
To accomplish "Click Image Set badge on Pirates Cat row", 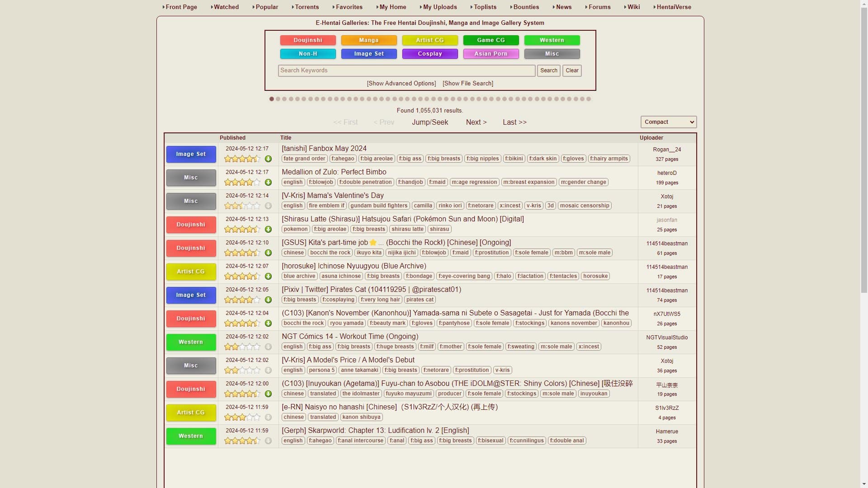I will pyautogui.click(x=191, y=295).
